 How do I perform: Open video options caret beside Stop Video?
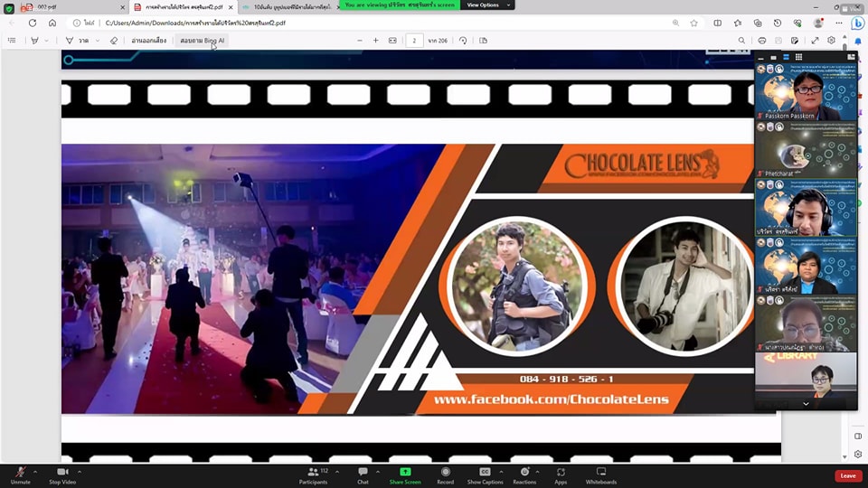[x=80, y=472]
